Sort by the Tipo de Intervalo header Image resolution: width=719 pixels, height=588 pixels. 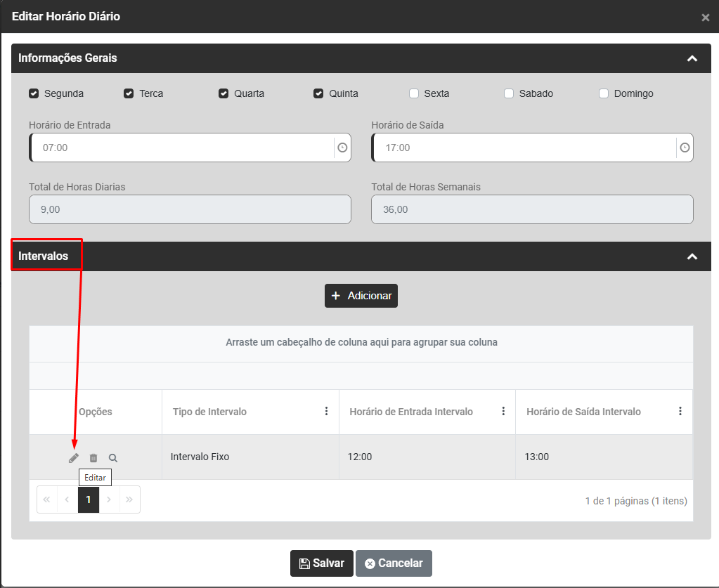point(209,412)
